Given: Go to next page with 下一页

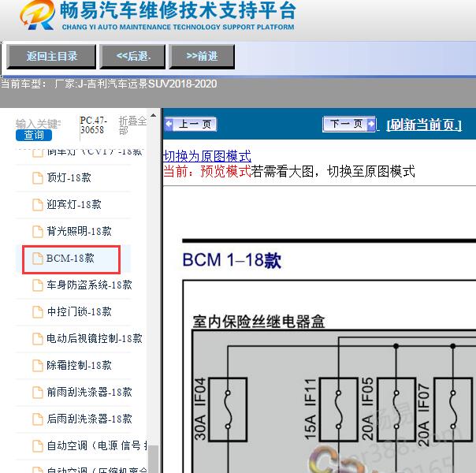Looking at the screenshot, I should click(x=349, y=124).
